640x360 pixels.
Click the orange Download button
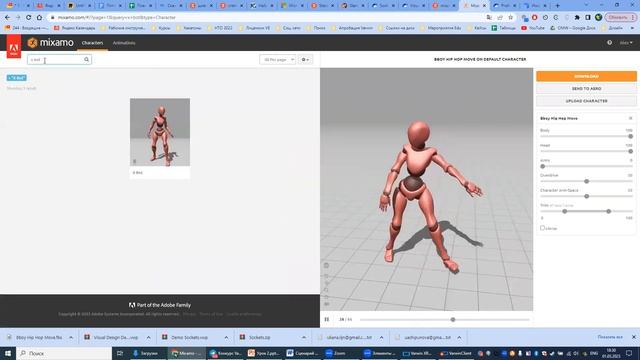point(586,76)
